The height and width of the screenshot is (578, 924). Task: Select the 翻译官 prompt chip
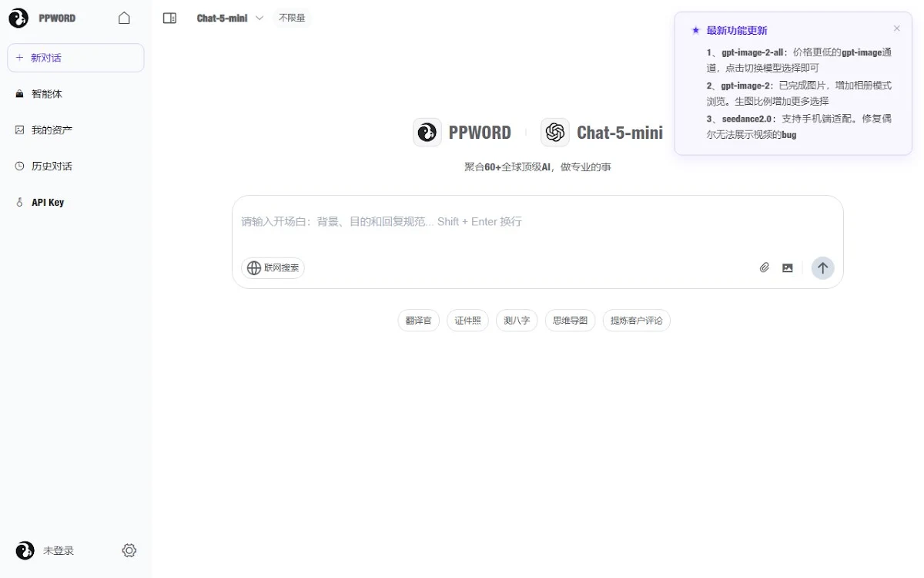(x=419, y=321)
